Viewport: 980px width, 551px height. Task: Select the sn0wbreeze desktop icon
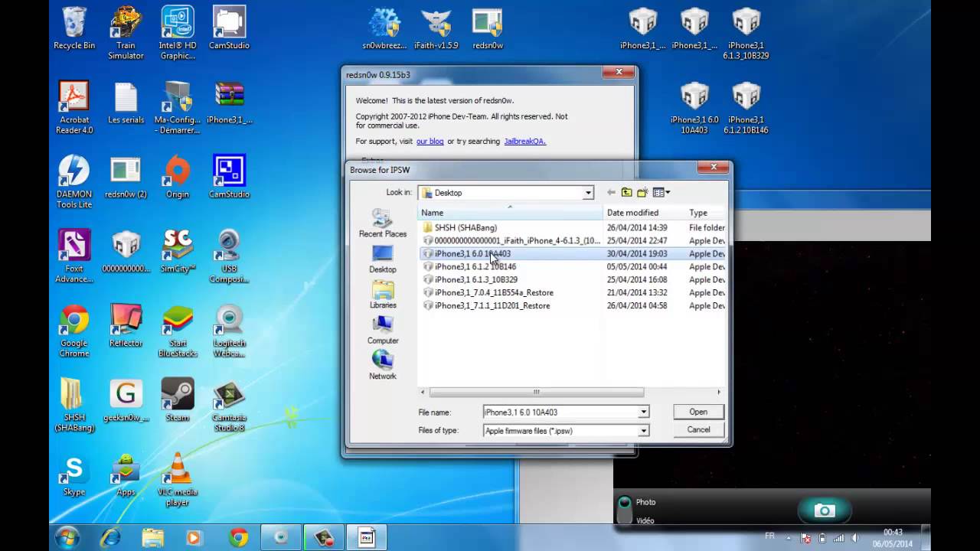(x=384, y=29)
